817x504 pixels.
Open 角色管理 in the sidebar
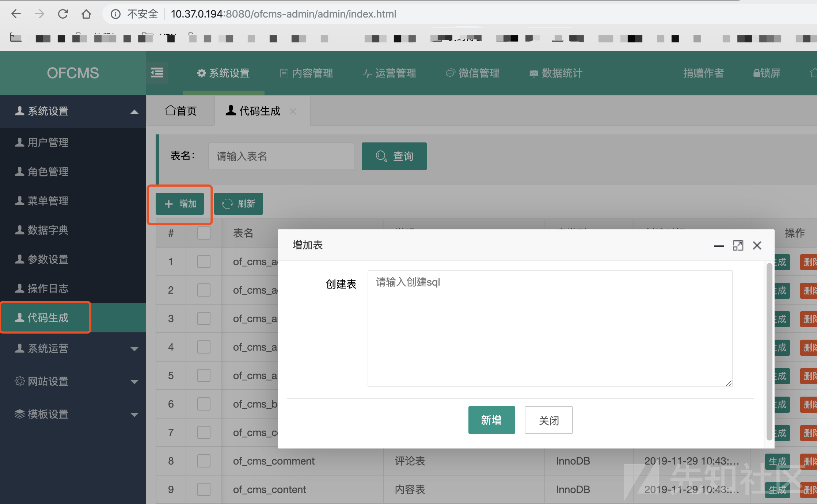73,172
